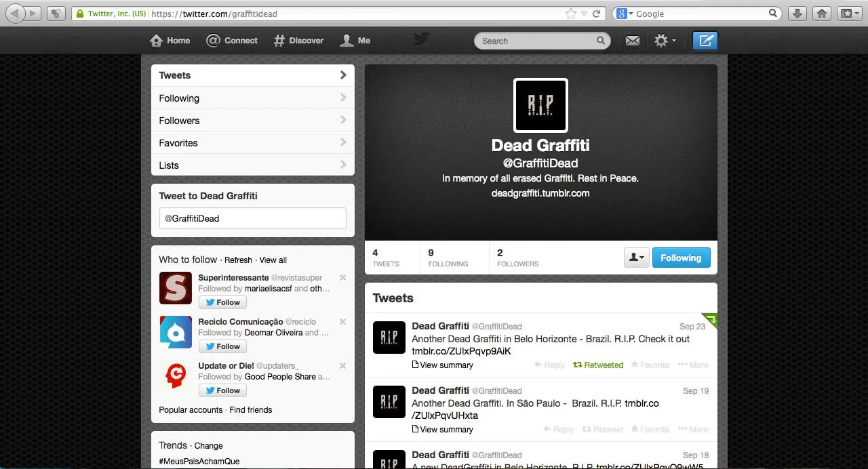The height and width of the screenshot is (469, 868).
Task: Expand View summary on Sep 23 tweet
Action: point(443,365)
